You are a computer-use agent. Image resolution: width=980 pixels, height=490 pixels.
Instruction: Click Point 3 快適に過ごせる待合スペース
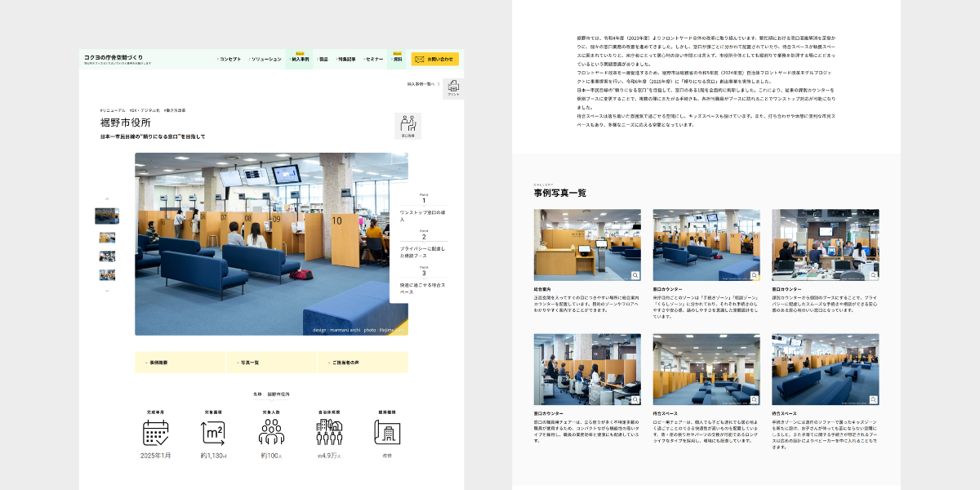click(423, 280)
